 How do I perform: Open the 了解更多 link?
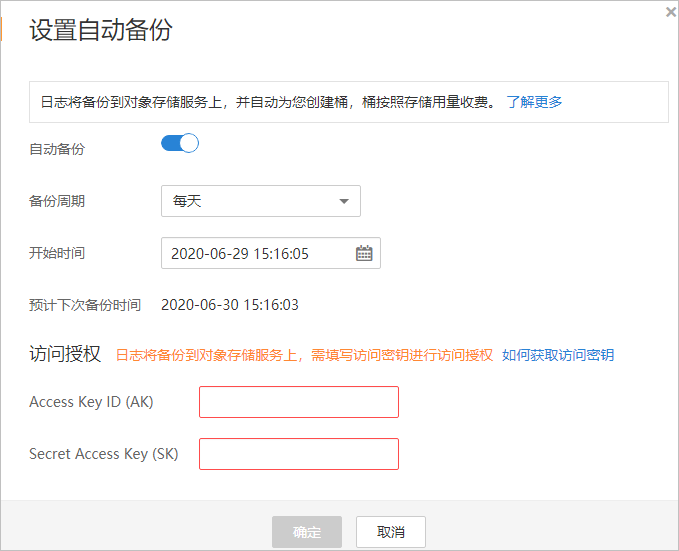534,101
